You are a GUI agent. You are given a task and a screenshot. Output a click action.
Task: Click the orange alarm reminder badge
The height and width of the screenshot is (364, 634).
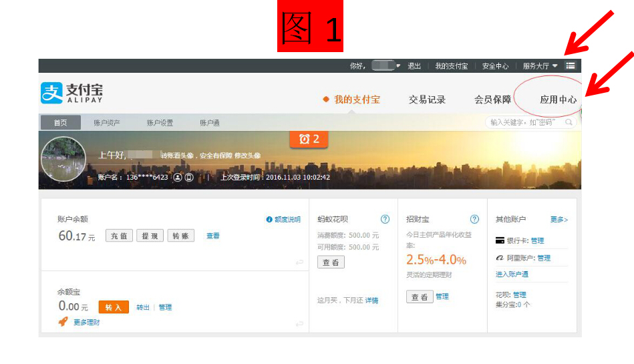pyautogui.click(x=309, y=140)
